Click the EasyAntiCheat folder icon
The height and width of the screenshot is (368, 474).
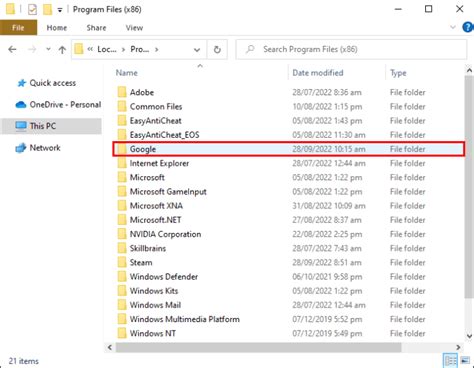(122, 121)
